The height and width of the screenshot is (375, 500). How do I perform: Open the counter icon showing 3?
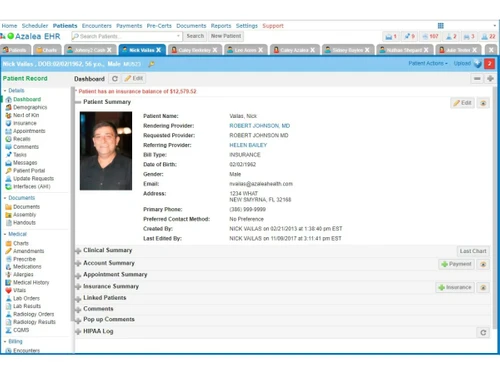[469, 36]
